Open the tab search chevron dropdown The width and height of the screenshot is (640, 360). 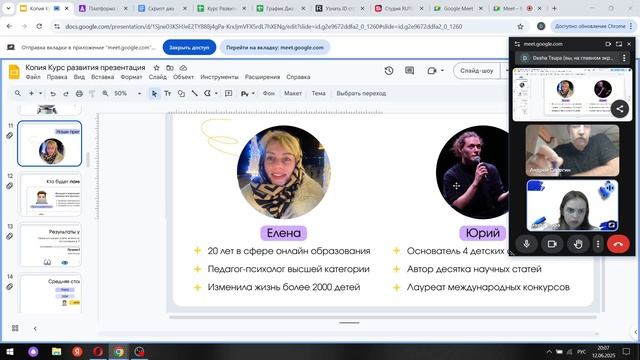pos(8,8)
